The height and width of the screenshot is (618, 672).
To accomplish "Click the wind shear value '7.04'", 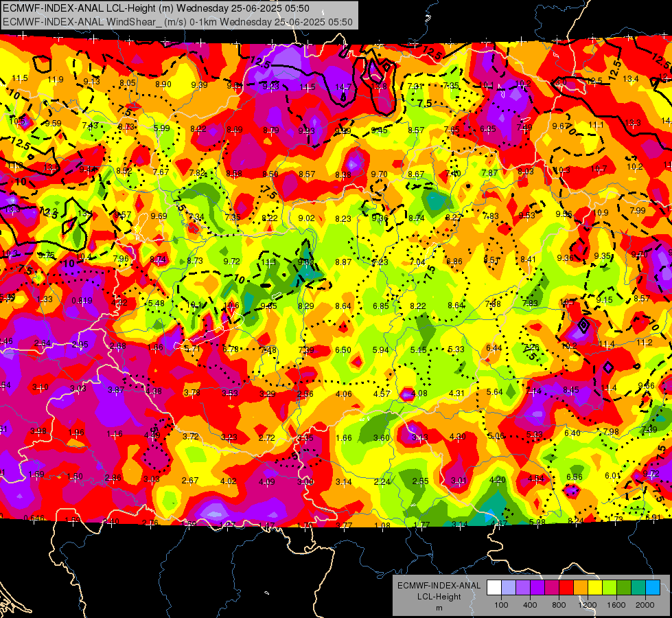I will click(x=417, y=262).
